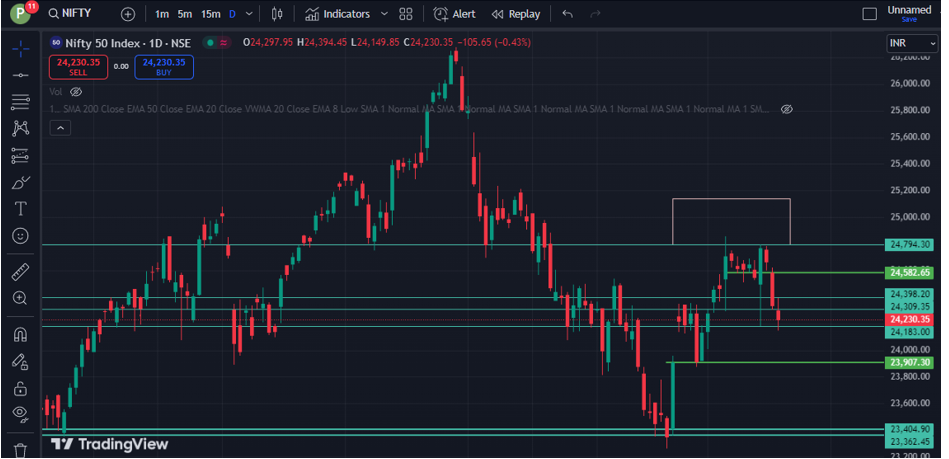The width and height of the screenshot is (949, 459).
Task: Toggle Vol indicator visibility eye
Action: 76,92
